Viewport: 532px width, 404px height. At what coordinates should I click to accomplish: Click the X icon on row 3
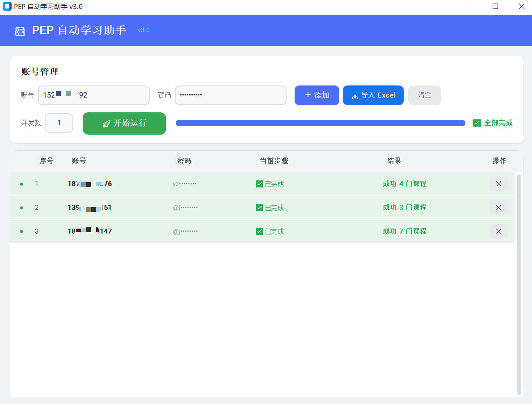point(498,231)
